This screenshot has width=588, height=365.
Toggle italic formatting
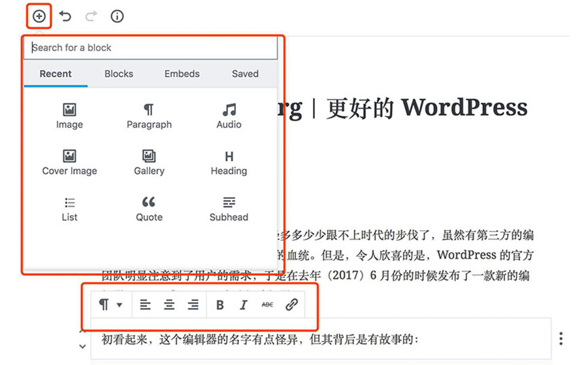pyautogui.click(x=244, y=305)
